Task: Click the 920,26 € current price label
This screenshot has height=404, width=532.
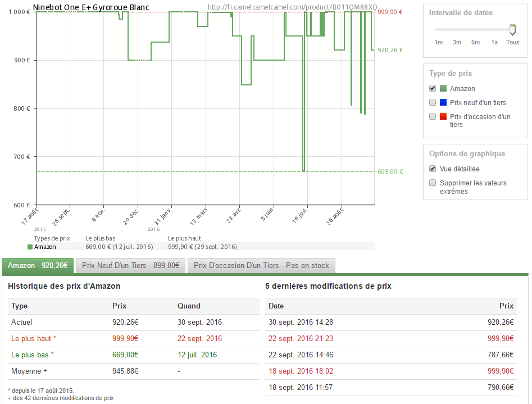Action: tap(390, 50)
